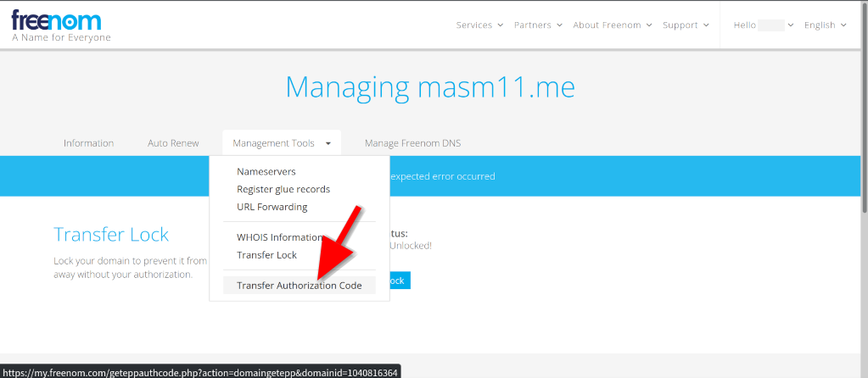Open the Auto Renew tab

point(173,143)
